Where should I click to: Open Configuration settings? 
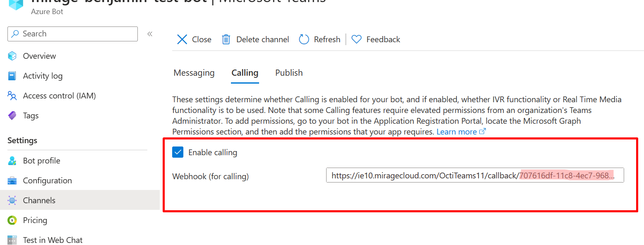47,180
